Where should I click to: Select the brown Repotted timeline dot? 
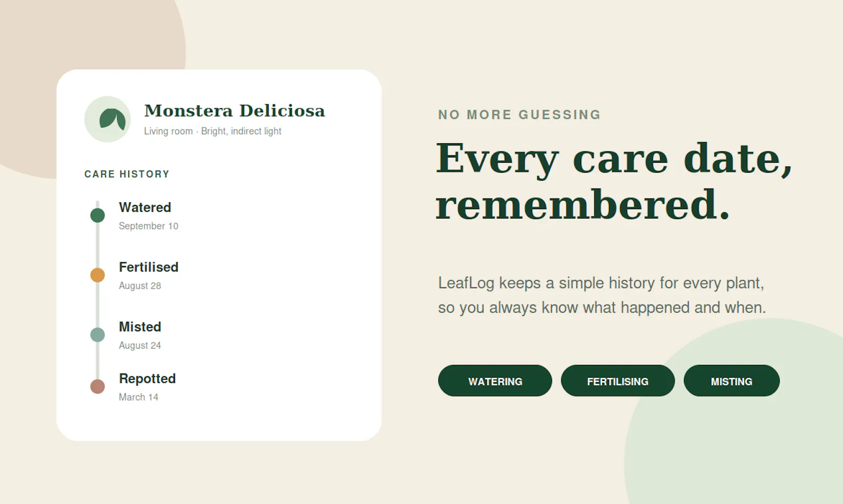click(x=97, y=387)
